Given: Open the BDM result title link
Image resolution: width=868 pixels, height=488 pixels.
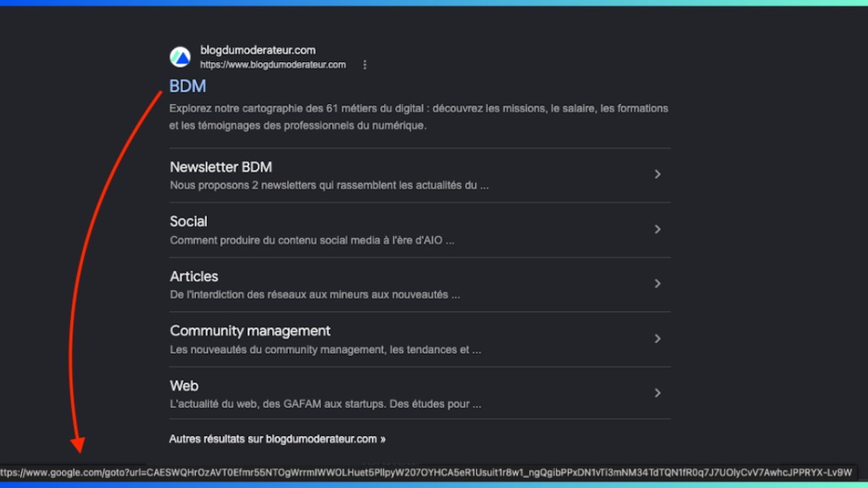Looking at the screenshot, I should [x=188, y=86].
